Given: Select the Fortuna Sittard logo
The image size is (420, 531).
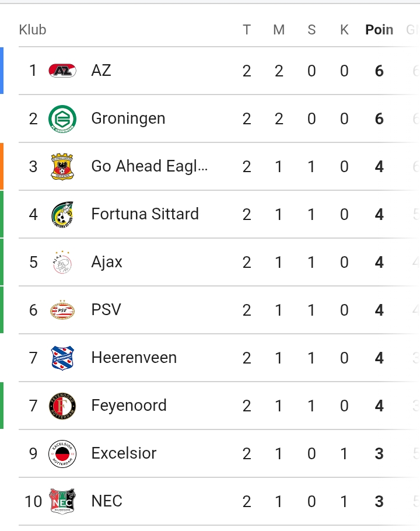Looking at the screenshot, I should [62, 214].
